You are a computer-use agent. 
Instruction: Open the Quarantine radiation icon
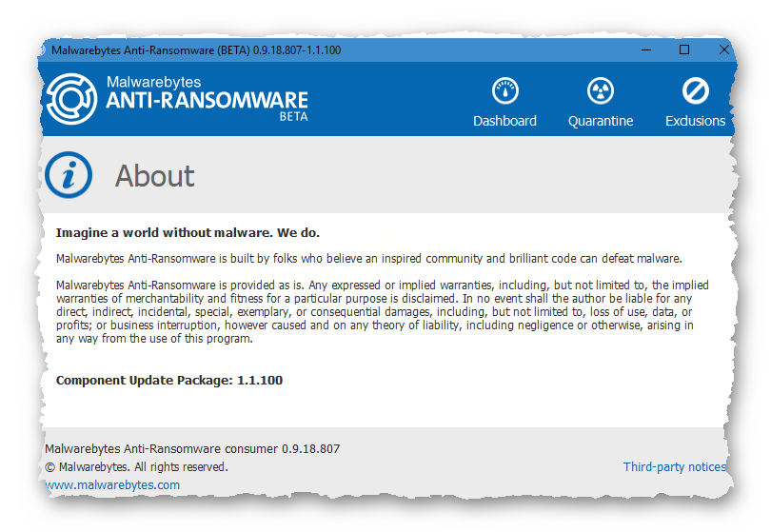point(601,91)
